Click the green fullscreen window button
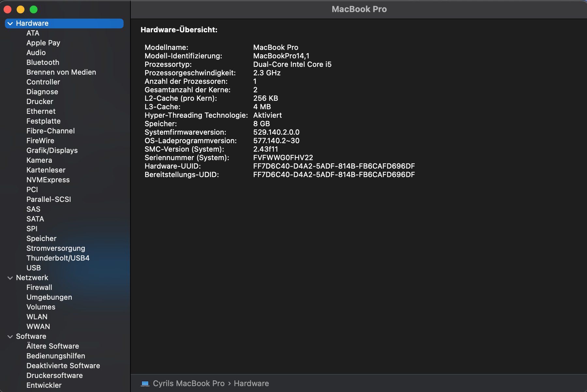This screenshot has width=587, height=392. 34,9
